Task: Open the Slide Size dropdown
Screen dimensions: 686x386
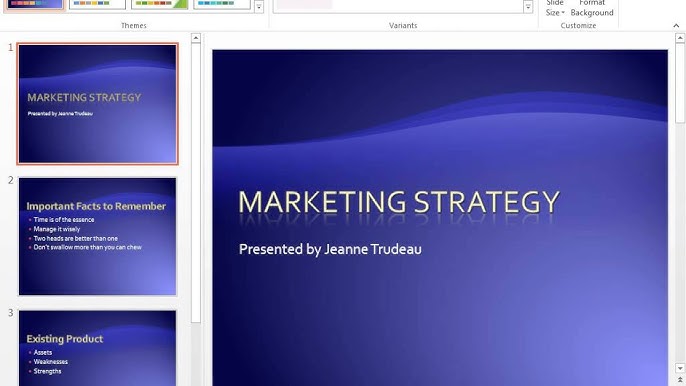Action: click(x=555, y=8)
